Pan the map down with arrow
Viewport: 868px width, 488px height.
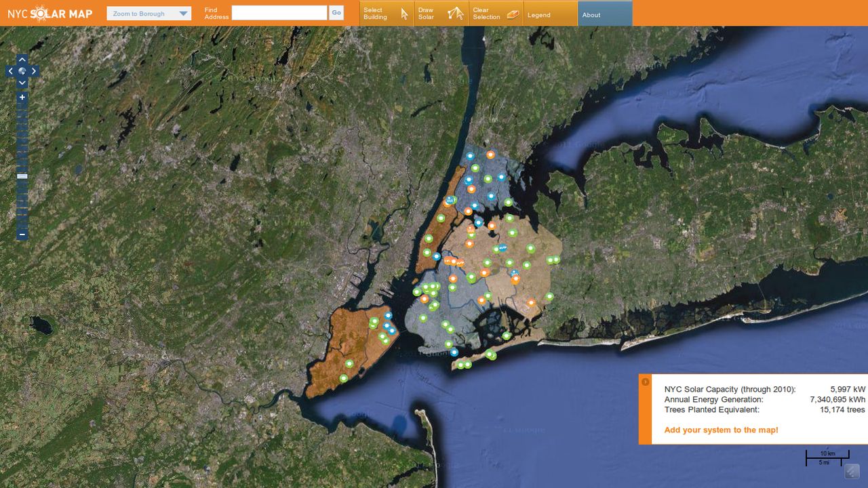(x=22, y=83)
